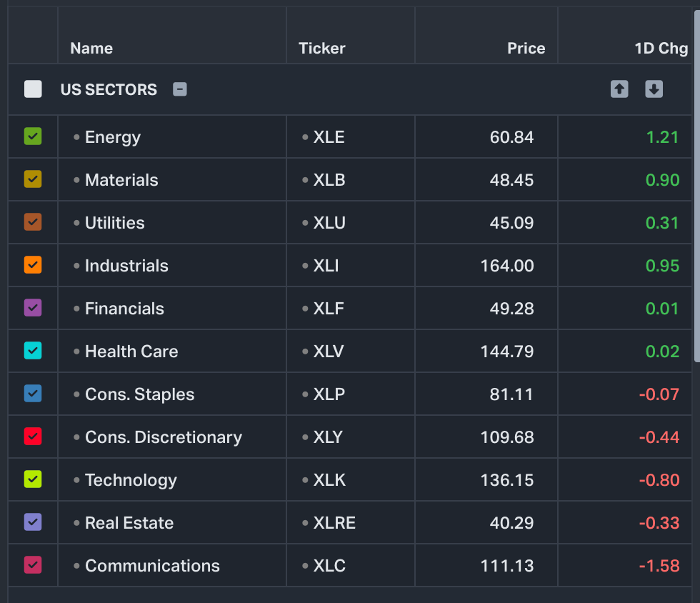Select the XLE ticker cell
700x603 pixels.
click(329, 137)
